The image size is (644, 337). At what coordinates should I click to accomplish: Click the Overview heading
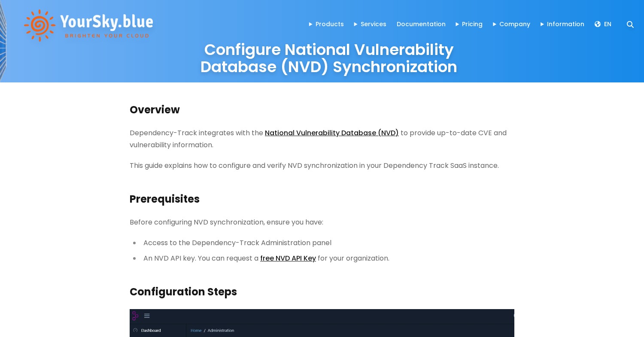(x=155, y=110)
